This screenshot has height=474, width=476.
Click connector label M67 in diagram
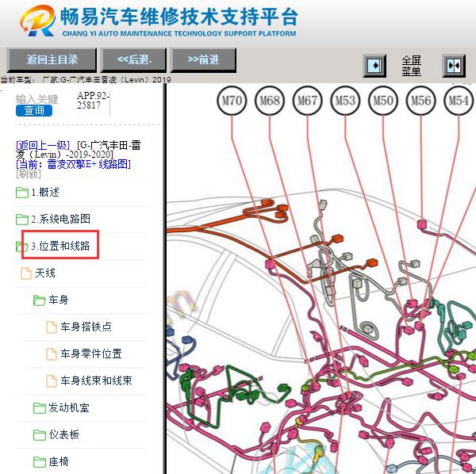point(307,101)
